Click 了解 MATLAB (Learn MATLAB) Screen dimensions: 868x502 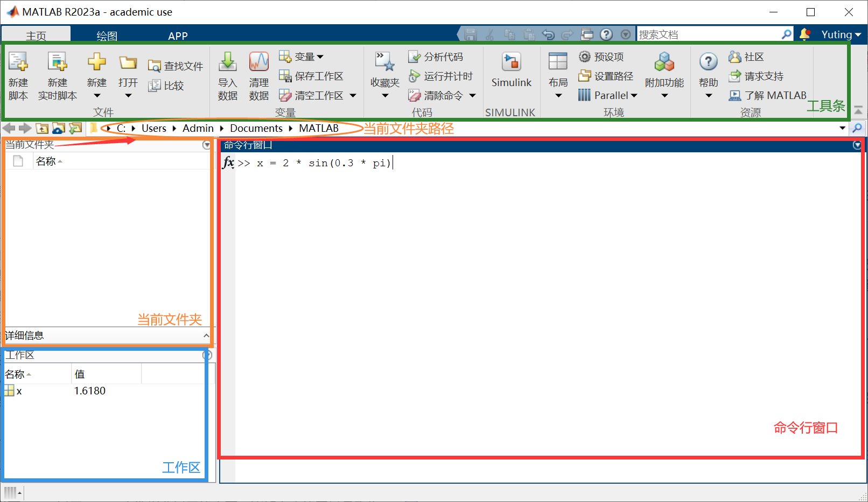point(767,95)
